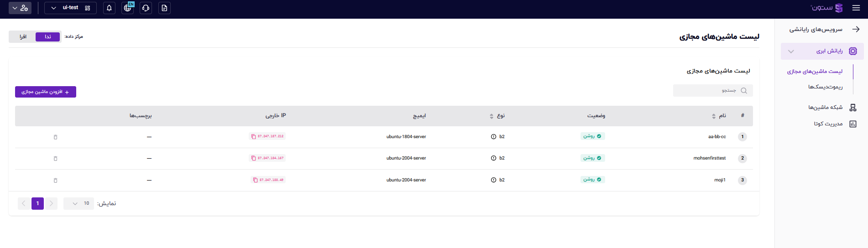This screenshot has width=868, height=248.
Task: Open the mohsenfirsttest machine name
Action: coord(709,158)
